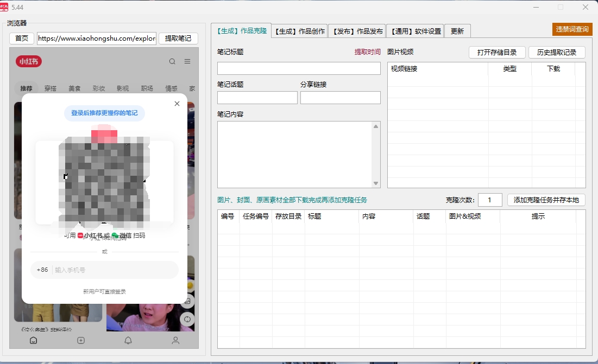The height and width of the screenshot is (364, 598).
Task: Click the 下载 column header
Action: tap(553, 68)
